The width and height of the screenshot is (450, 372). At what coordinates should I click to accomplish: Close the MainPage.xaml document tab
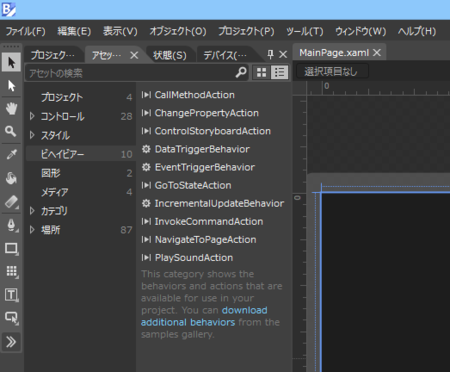[x=377, y=53]
